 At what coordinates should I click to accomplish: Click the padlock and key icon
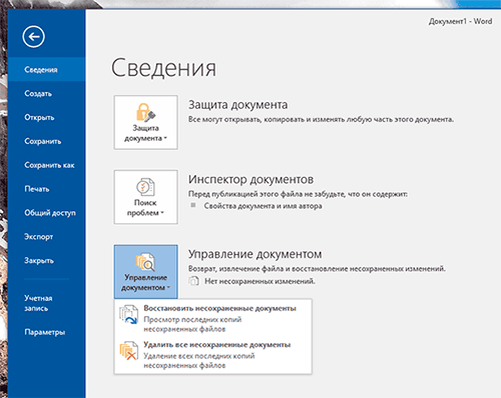145,112
